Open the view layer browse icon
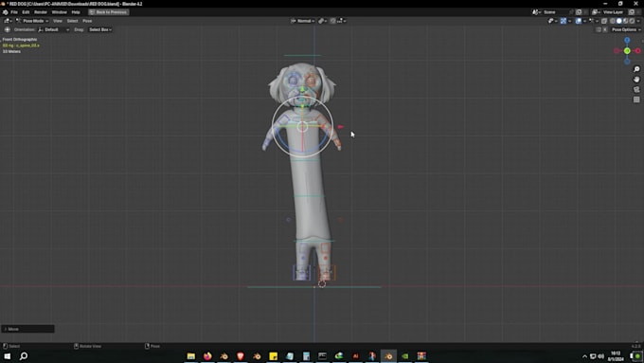 coord(596,12)
